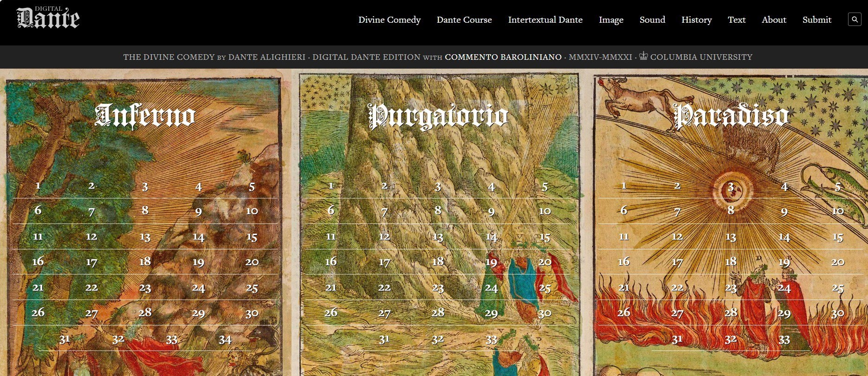
Task: Open Purgatorio canto 1
Action: point(331,186)
